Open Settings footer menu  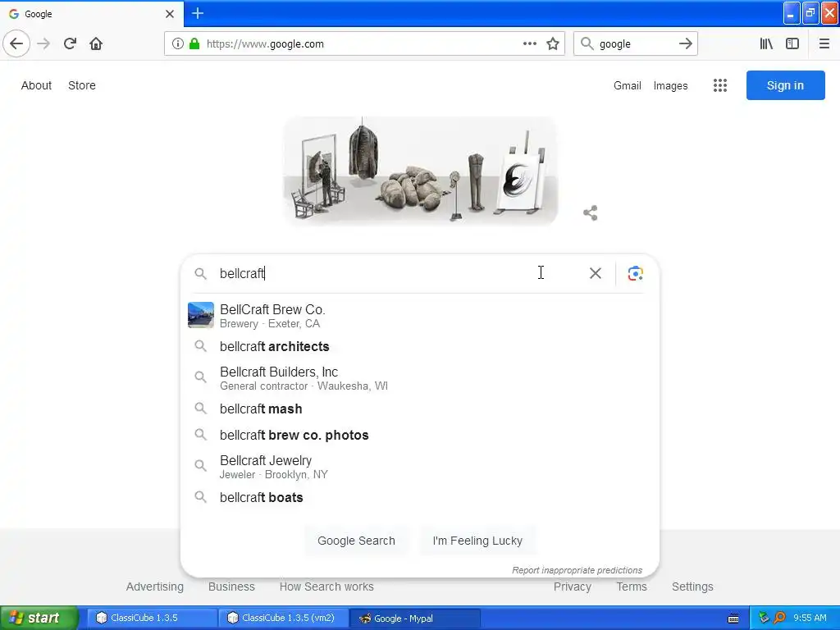click(692, 587)
